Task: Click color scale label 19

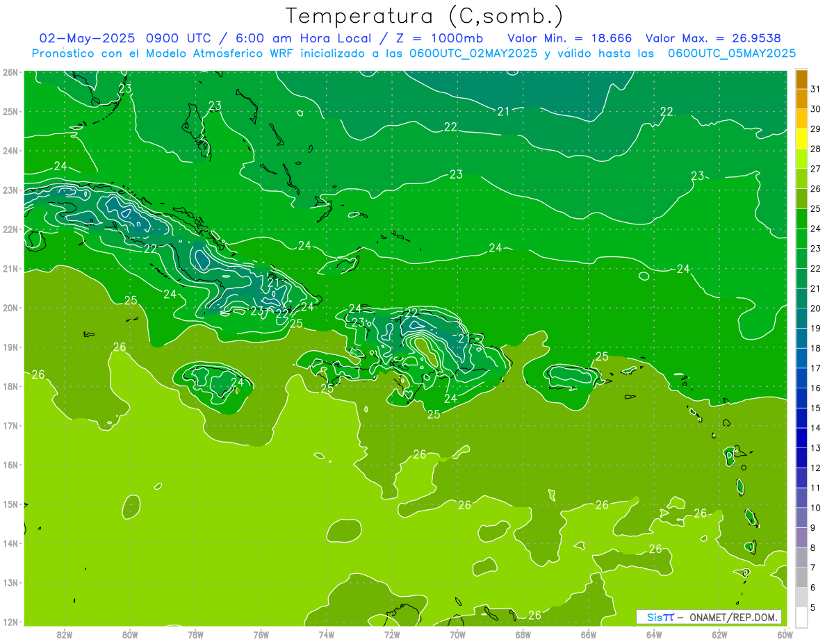Action: (816, 328)
